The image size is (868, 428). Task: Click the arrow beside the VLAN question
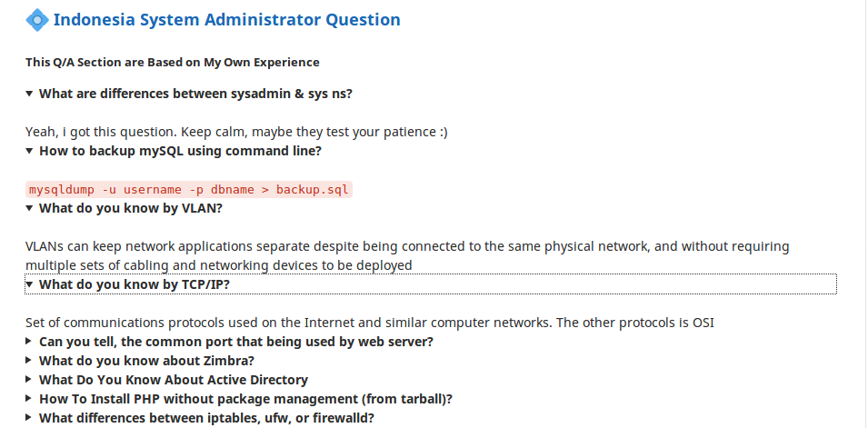coord(30,208)
